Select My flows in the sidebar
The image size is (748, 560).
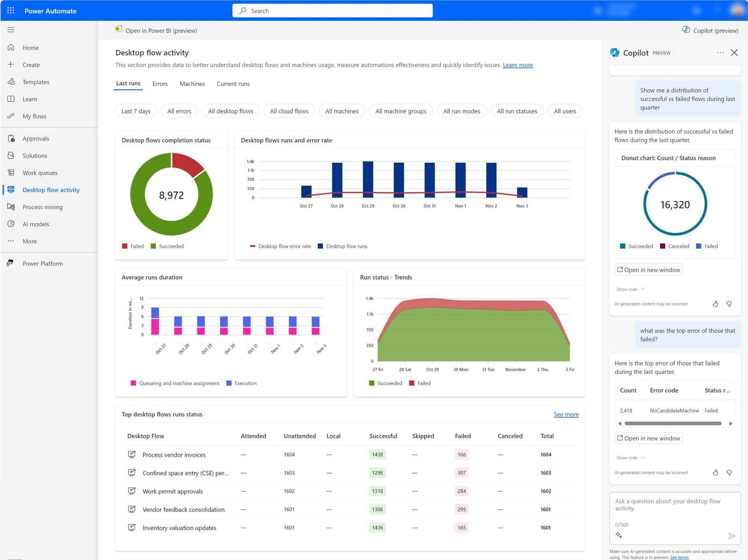[34, 116]
